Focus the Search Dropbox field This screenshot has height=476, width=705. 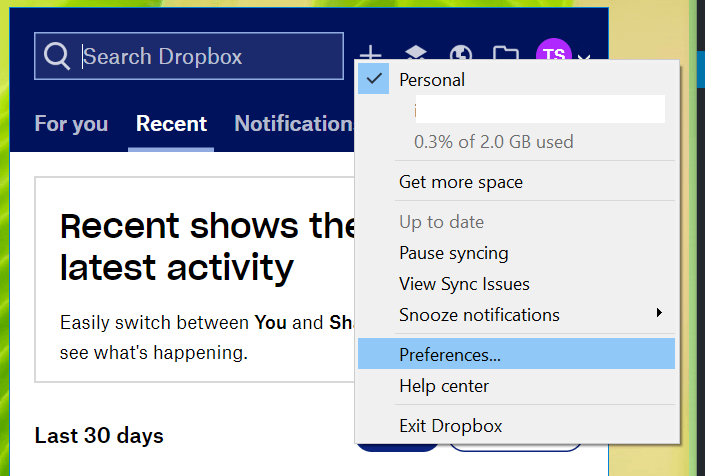189,56
